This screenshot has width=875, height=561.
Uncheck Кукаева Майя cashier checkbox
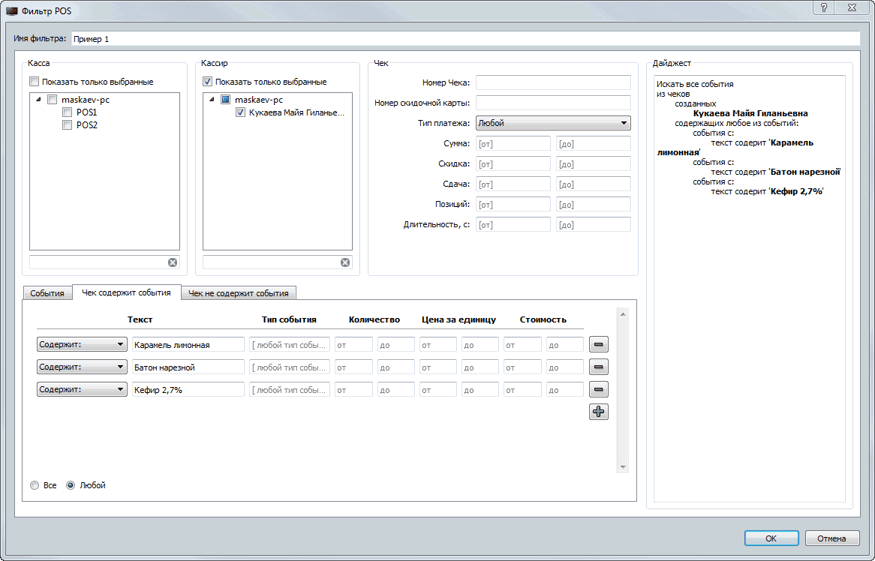point(240,113)
